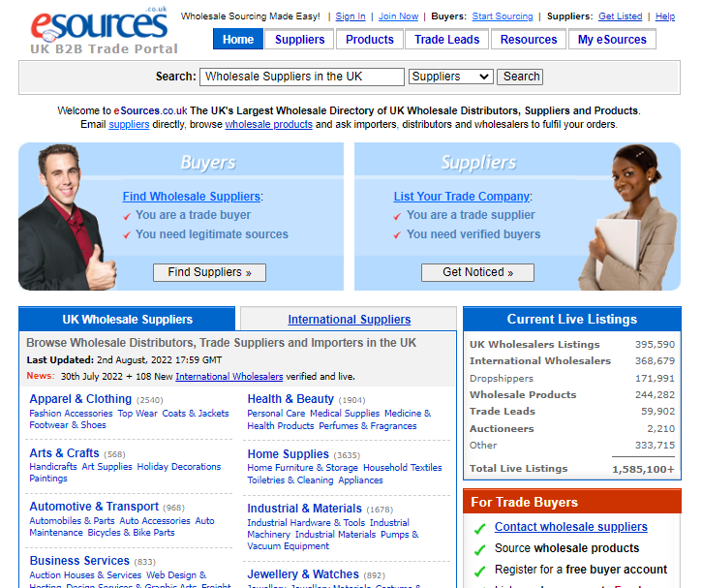The image size is (702, 588).
Task: Open the Products nav tab
Action: [x=369, y=40]
